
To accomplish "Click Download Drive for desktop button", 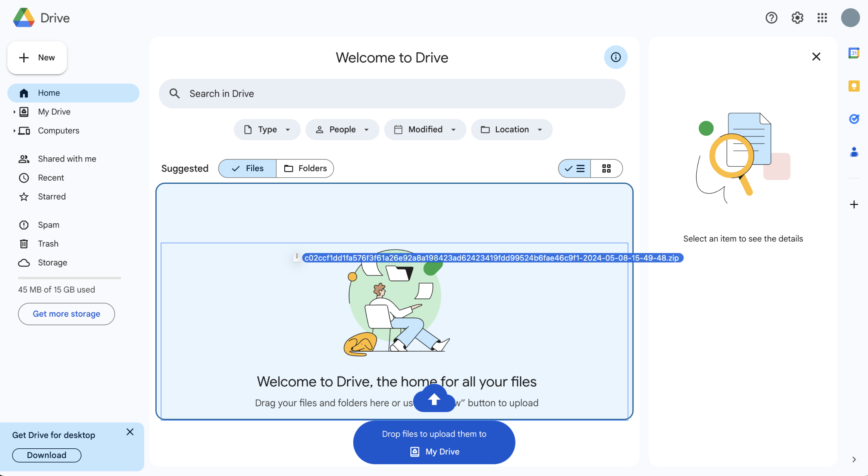I will tap(46, 455).
